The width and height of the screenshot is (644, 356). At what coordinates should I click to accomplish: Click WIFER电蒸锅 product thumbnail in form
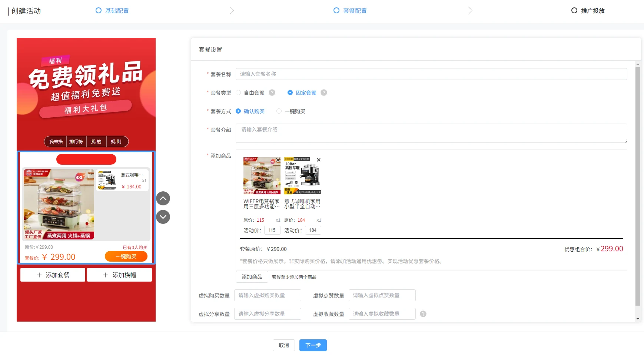(x=262, y=176)
